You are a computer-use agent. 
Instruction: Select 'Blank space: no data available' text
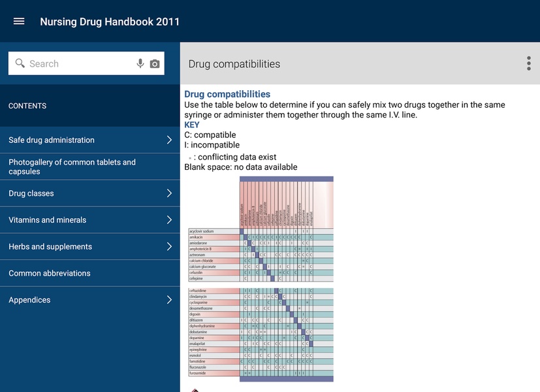coord(241,167)
